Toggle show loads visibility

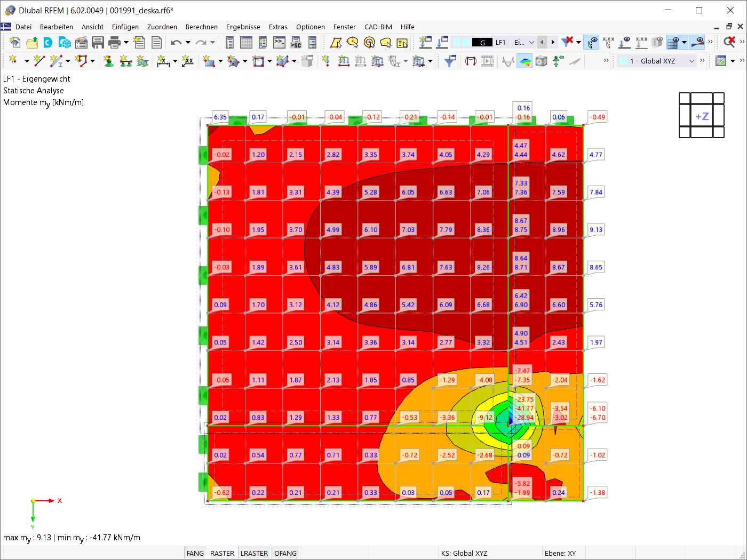click(x=624, y=42)
